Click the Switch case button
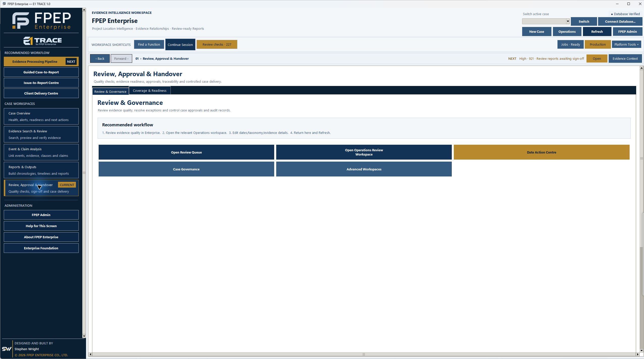 point(584,21)
